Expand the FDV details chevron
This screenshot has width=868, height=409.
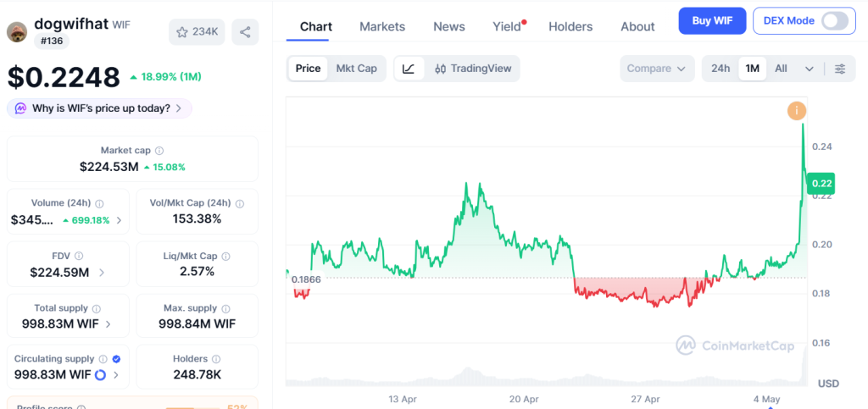(102, 273)
